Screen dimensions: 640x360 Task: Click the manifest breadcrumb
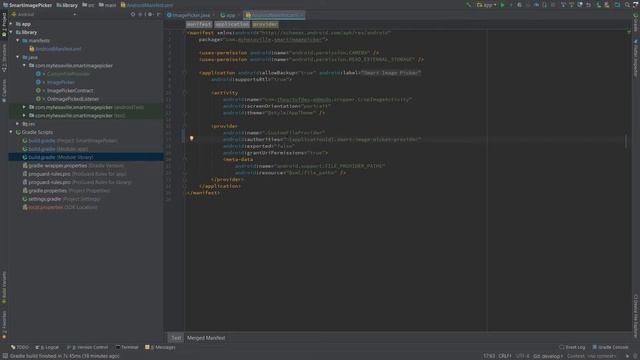199,24
